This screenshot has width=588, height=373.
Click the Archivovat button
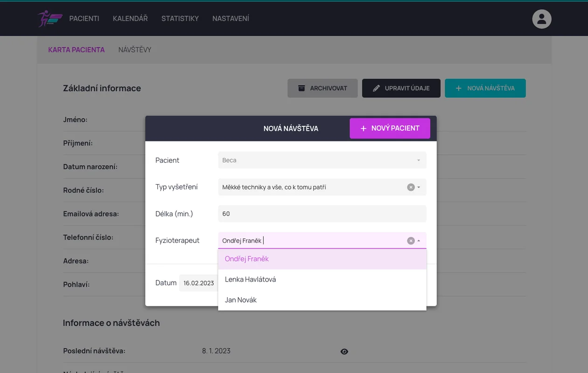(322, 88)
